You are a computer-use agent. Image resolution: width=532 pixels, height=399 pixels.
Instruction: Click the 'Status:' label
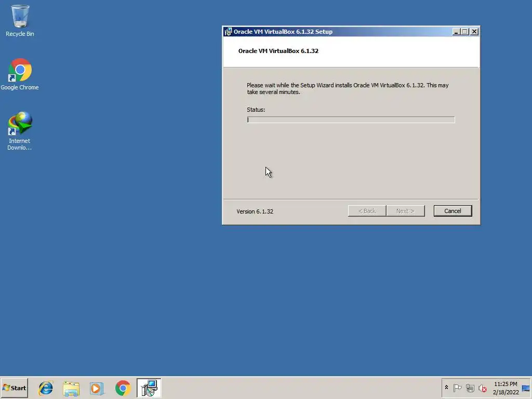click(x=256, y=110)
